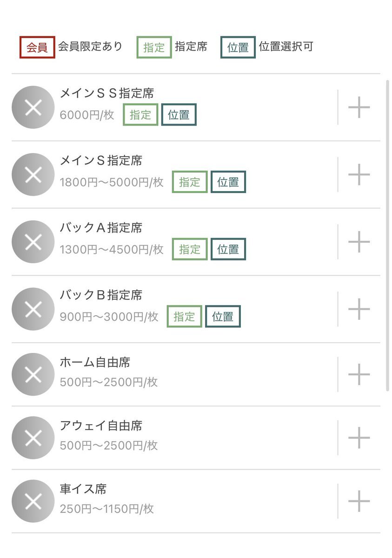Viewport: 392px width, 558px height.
Task: Click the 指定 badge on メインＳＳ指定席
Action: click(x=140, y=115)
